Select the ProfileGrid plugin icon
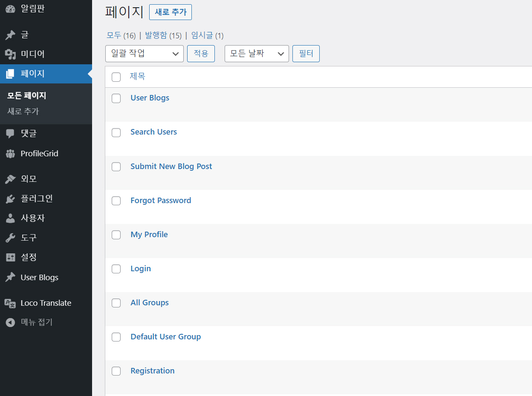The height and width of the screenshot is (396, 532). pyautogui.click(x=10, y=153)
